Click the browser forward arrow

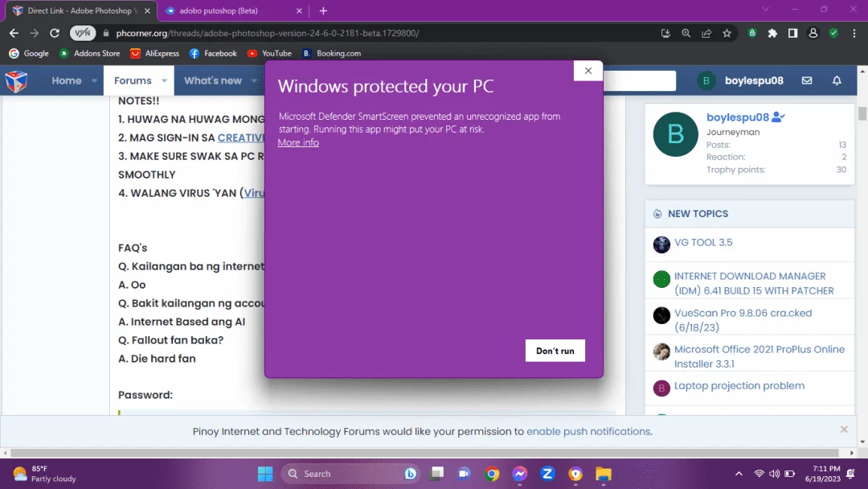point(35,33)
